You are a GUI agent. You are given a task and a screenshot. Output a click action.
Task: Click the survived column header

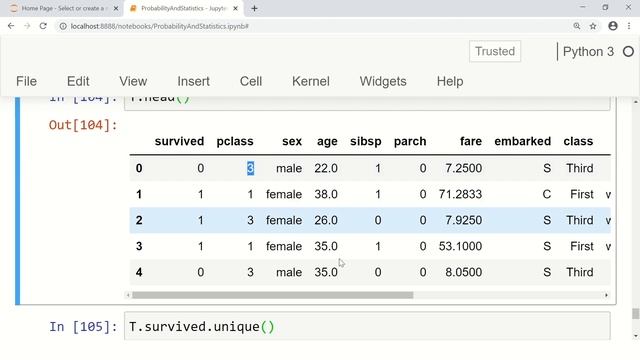click(179, 141)
